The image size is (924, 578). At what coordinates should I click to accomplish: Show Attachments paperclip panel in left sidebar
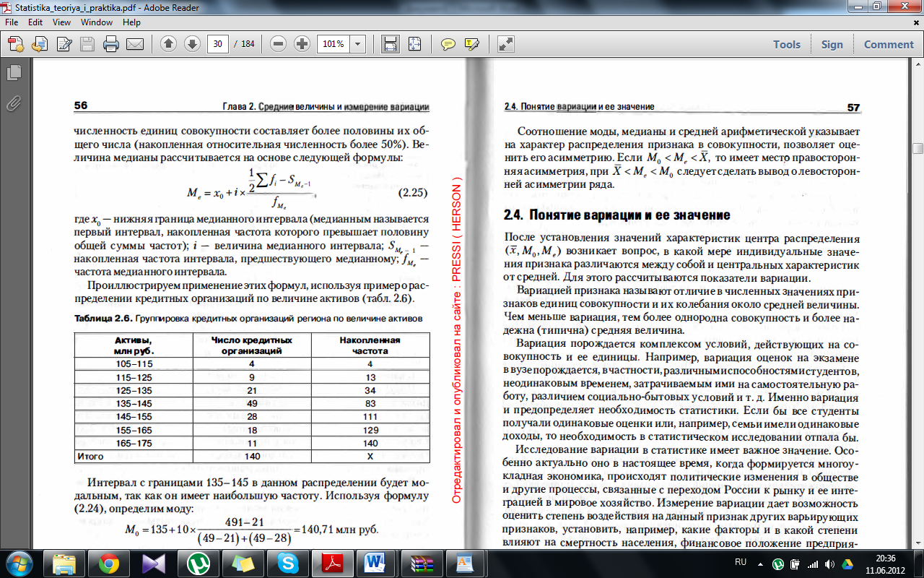pyautogui.click(x=13, y=103)
